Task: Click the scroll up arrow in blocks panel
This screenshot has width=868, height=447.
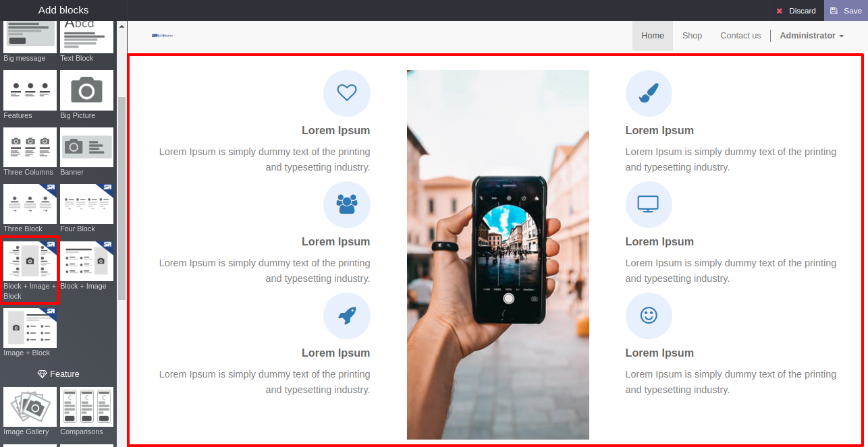Action: (121, 26)
